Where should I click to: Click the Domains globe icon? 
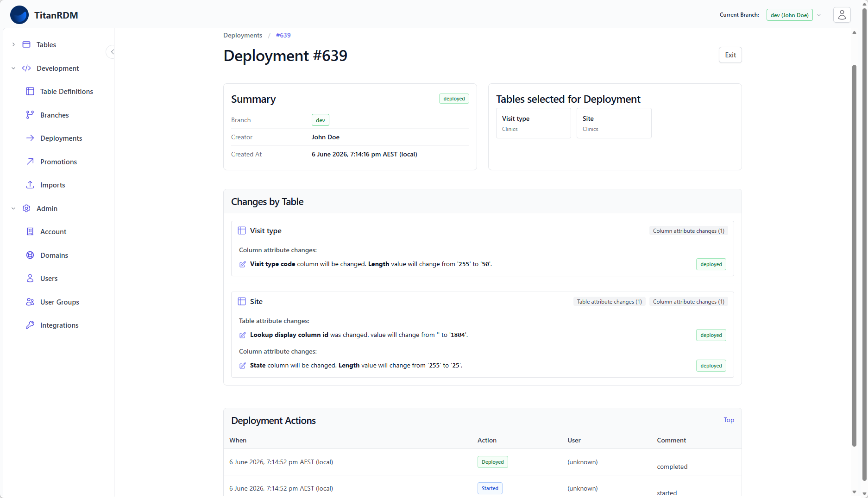pos(30,255)
